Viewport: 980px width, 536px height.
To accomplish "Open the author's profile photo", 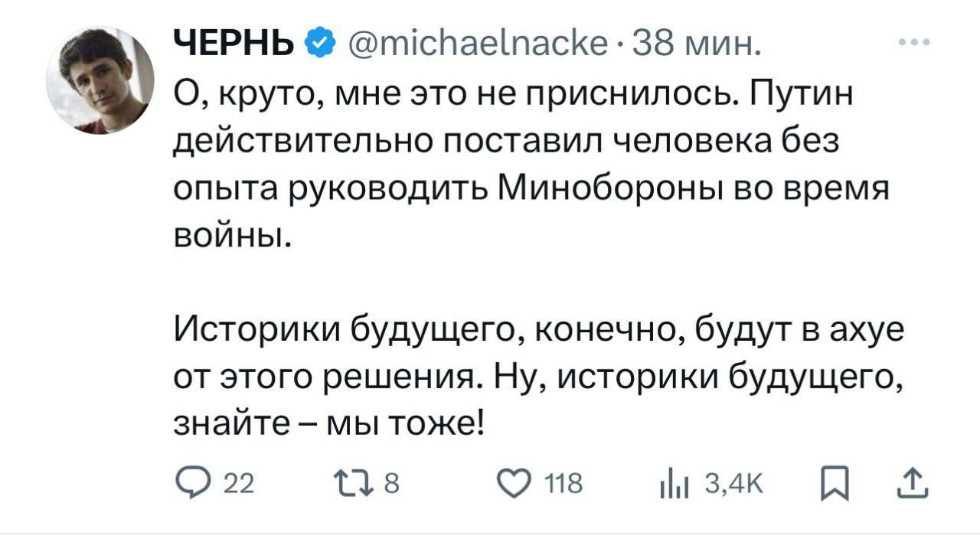I will tap(100, 80).
